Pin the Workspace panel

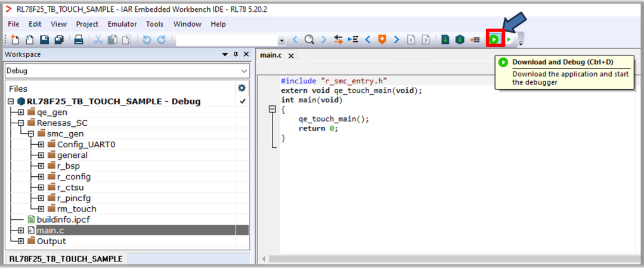coord(236,55)
